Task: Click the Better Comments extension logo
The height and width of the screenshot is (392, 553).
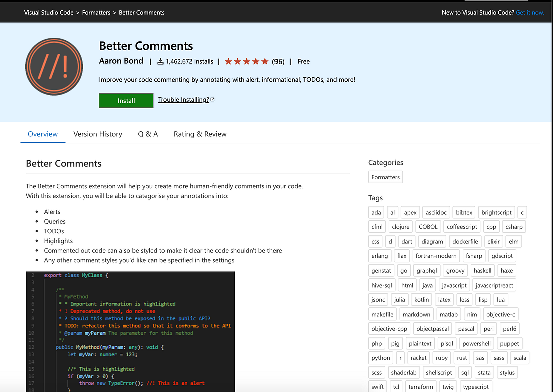Action: click(54, 66)
